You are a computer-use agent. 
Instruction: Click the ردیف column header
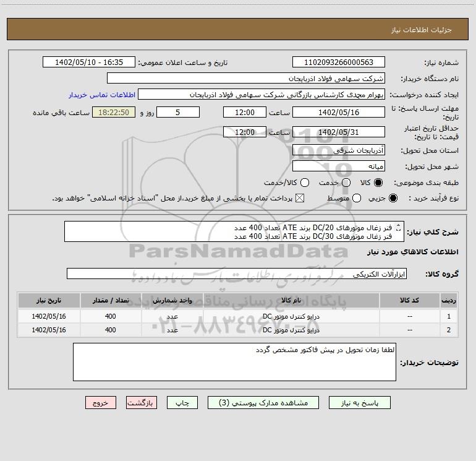pos(449,300)
